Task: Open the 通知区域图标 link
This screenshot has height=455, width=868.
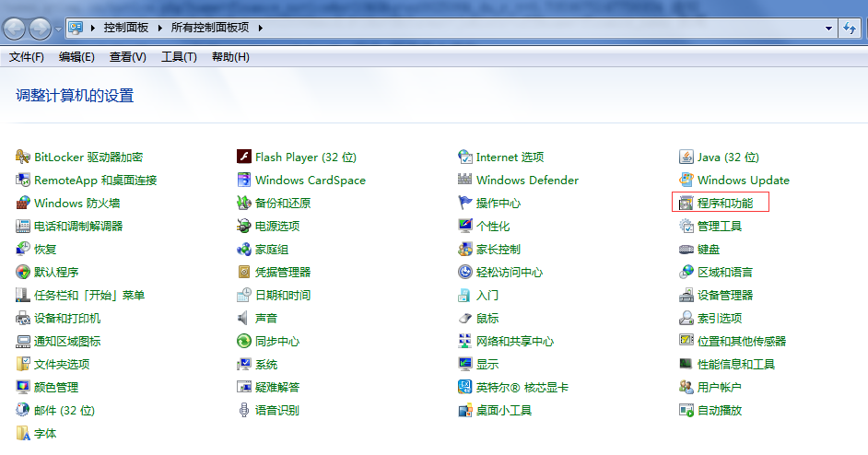Action: tap(67, 341)
